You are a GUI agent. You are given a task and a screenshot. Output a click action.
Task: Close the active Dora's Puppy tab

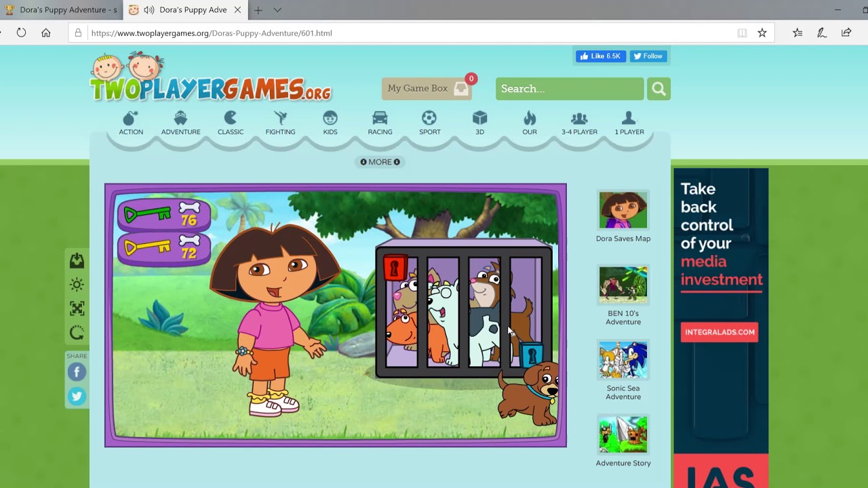click(237, 10)
